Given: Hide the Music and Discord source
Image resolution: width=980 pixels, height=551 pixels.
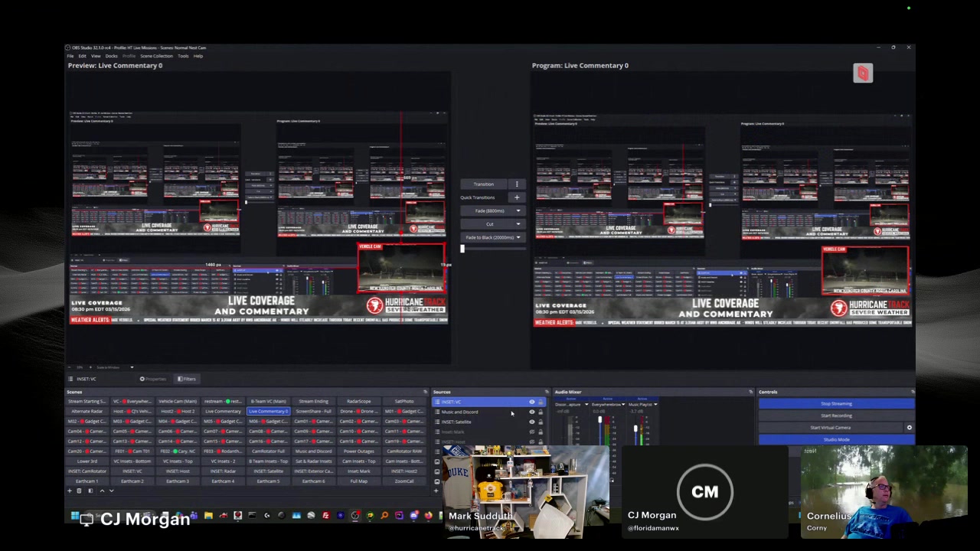Looking at the screenshot, I should pyautogui.click(x=532, y=412).
